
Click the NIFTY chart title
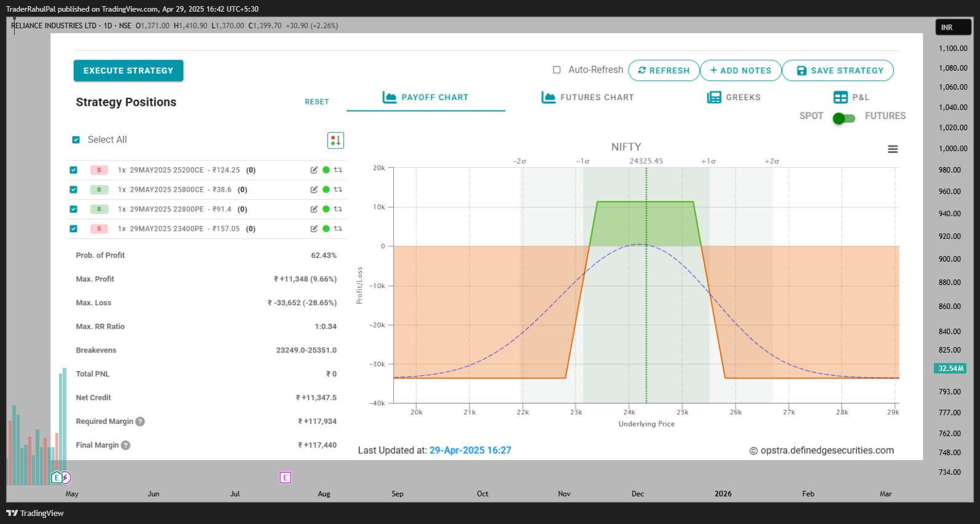click(626, 147)
